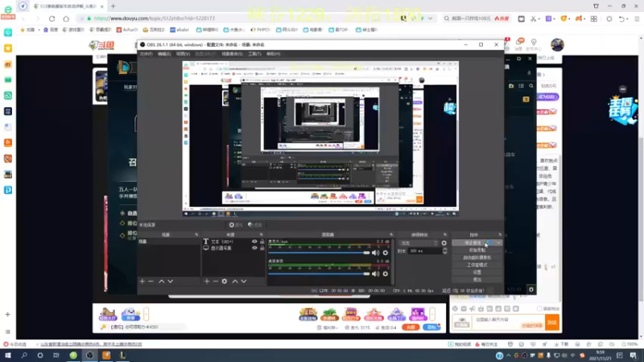Move OBS source down
Viewport: 644px width, 362px height.
click(x=244, y=282)
